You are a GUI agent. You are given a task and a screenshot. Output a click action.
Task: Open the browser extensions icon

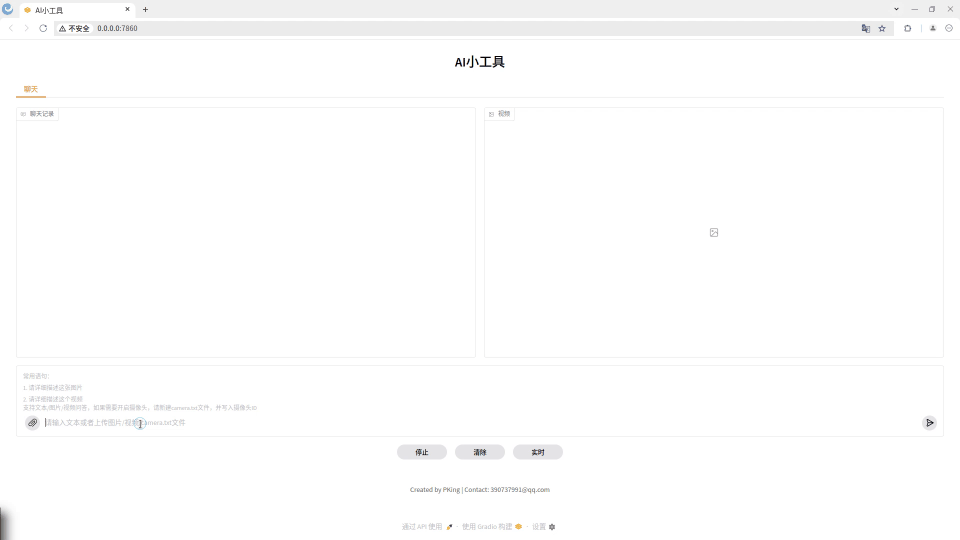907,28
